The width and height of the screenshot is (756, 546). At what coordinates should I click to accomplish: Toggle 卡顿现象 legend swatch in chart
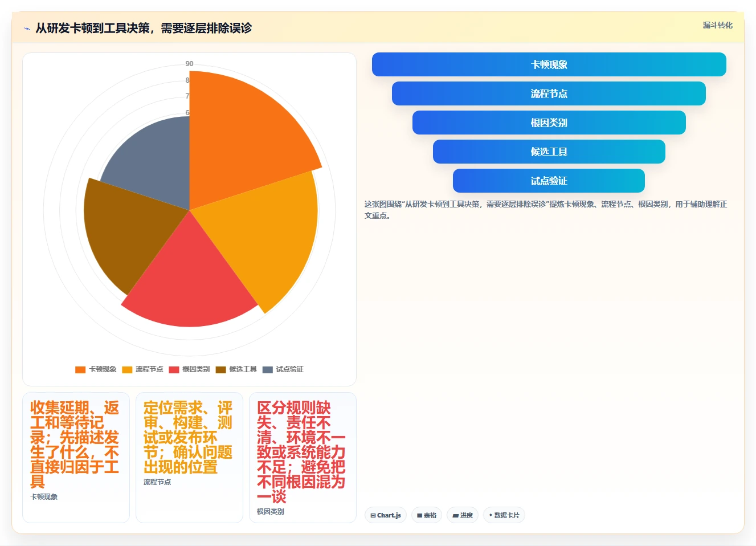pos(80,369)
